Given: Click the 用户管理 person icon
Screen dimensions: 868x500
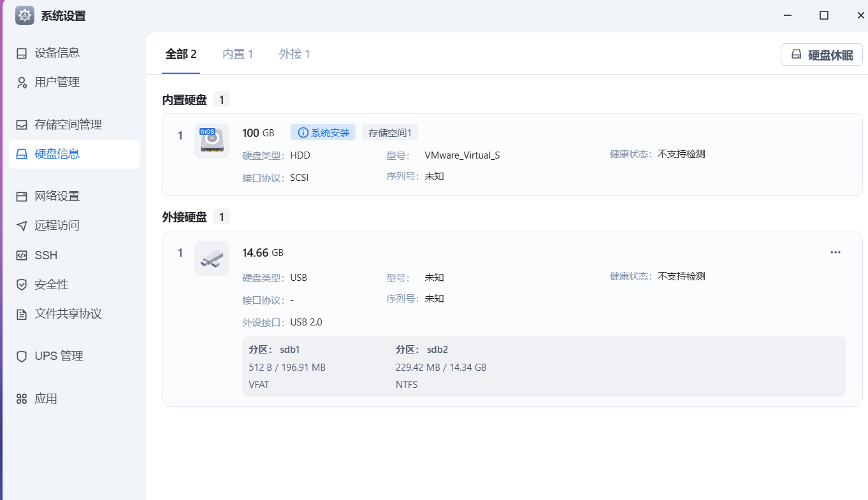Looking at the screenshot, I should pos(22,82).
